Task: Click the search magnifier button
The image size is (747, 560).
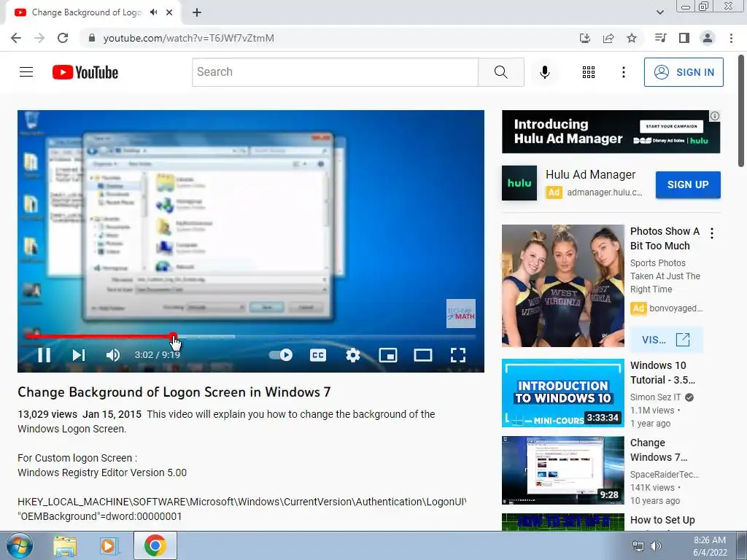Action: click(500, 72)
